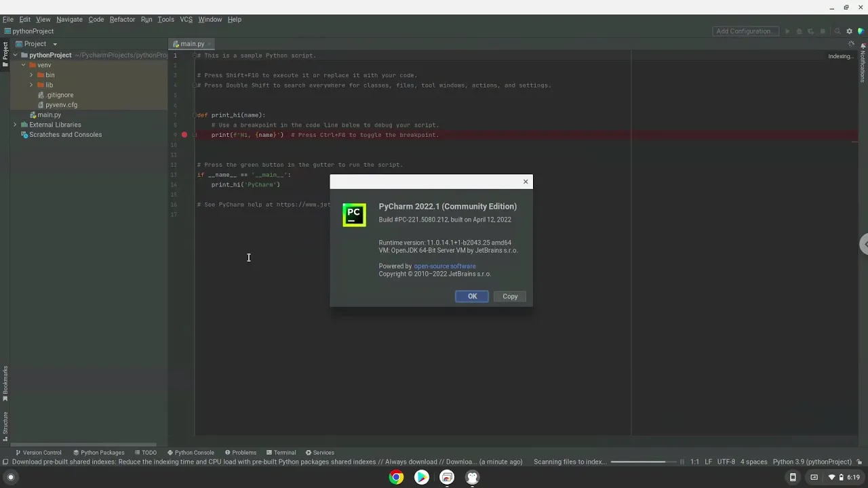Open Play Store from the shelf
This screenshot has width=868, height=488.
pyautogui.click(x=421, y=477)
